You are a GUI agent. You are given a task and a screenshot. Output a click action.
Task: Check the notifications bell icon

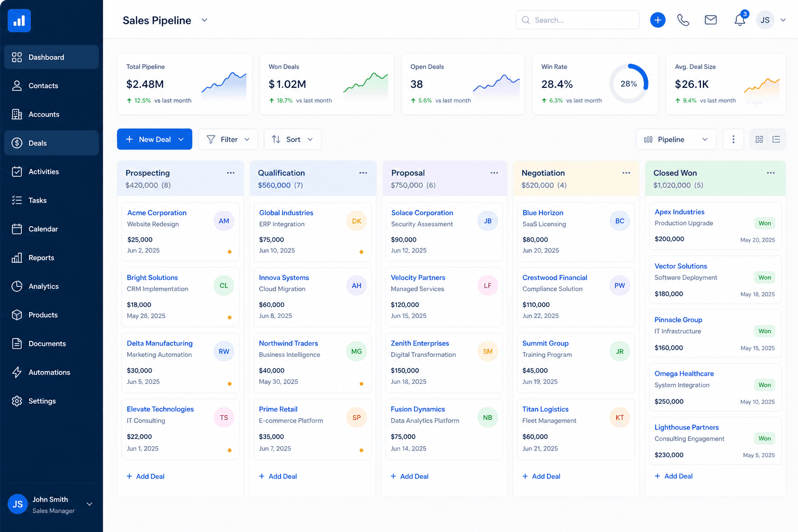pyautogui.click(x=740, y=20)
